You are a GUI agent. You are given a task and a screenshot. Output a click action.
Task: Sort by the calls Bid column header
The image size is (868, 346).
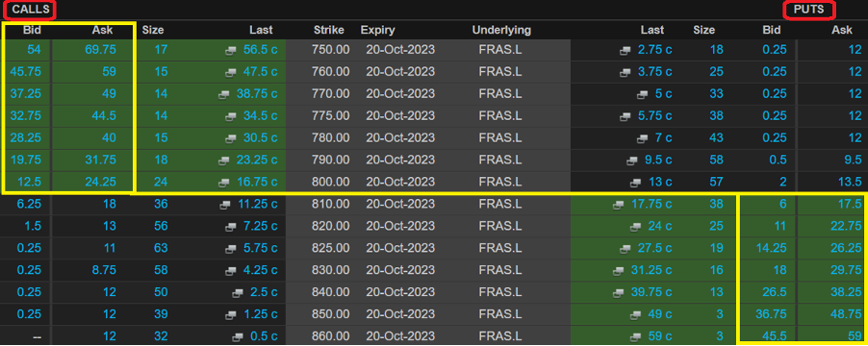pos(32,31)
